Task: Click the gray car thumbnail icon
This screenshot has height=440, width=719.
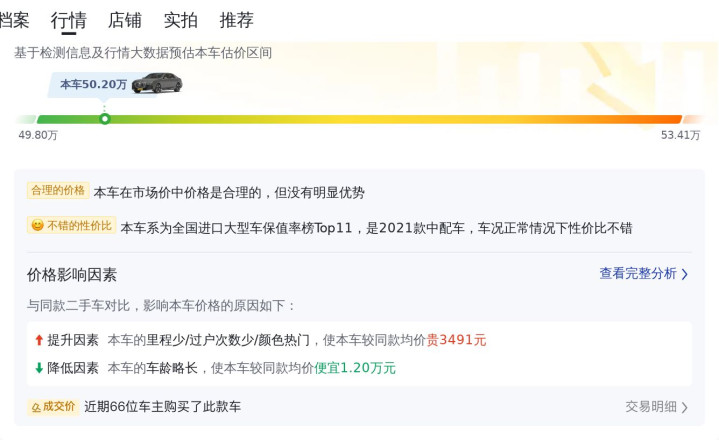Action: coord(157,83)
